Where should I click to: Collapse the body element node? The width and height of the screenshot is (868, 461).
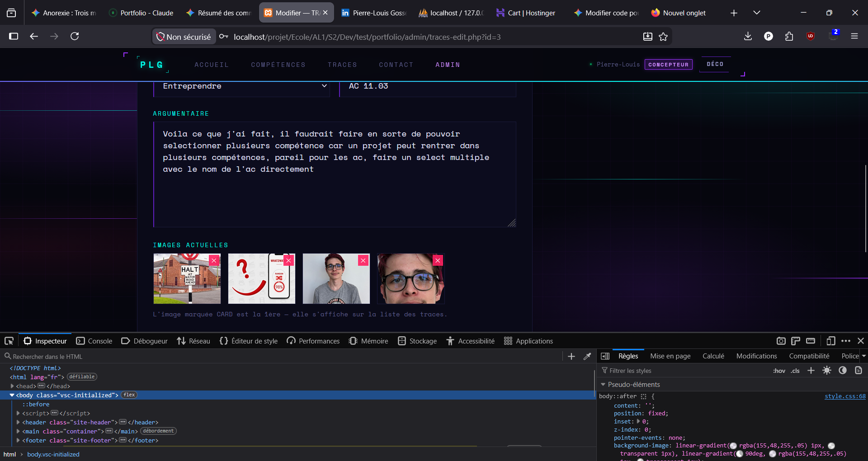click(12, 395)
